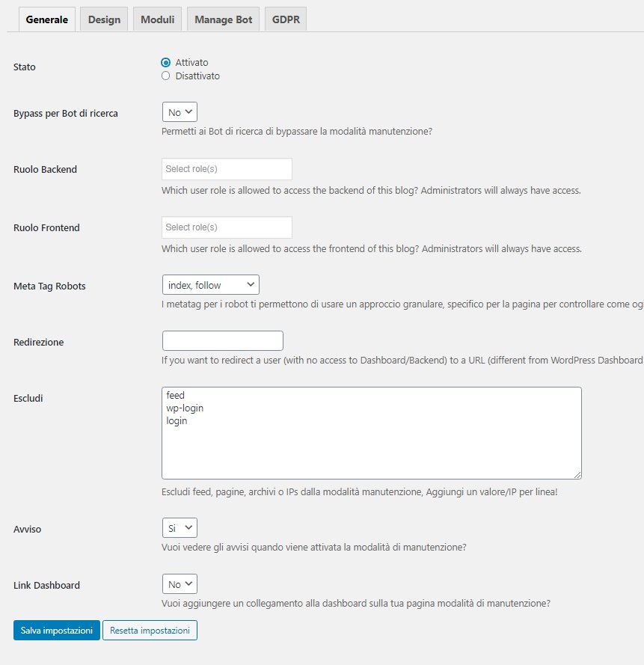Click the Redirezione URL input field
The width and height of the screenshot is (644, 665).
click(223, 340)
